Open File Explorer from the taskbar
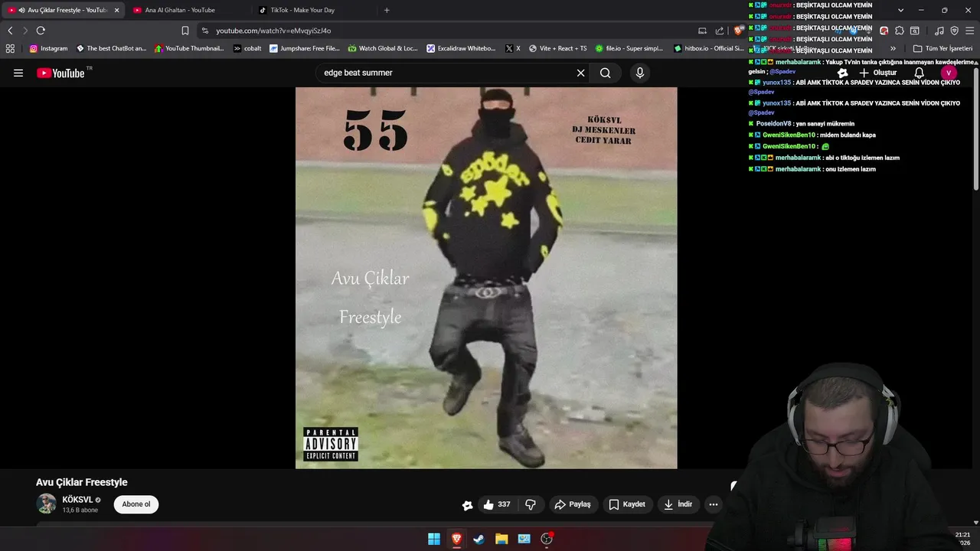Viewport: 980px width, 551px height. (501, 539)
